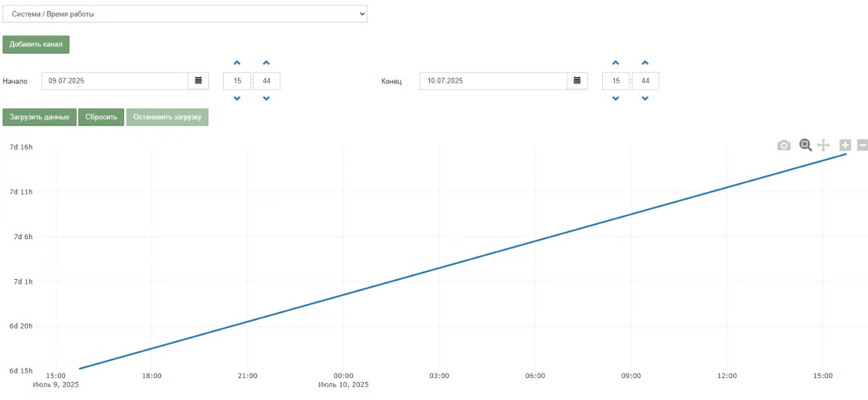Open calendar picker for Конец date
The image size is (868, 400).
point(577,81)
